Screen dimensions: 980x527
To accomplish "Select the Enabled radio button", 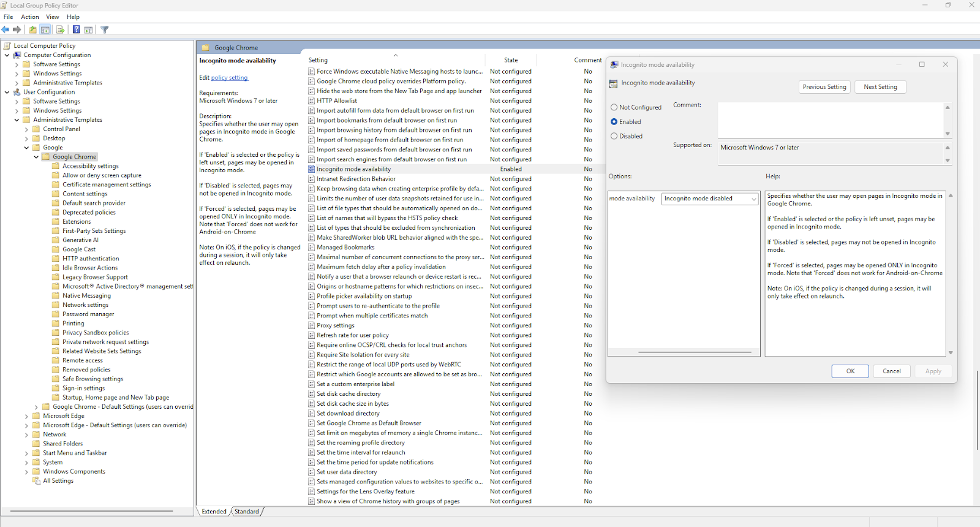I will coord(614,121).
